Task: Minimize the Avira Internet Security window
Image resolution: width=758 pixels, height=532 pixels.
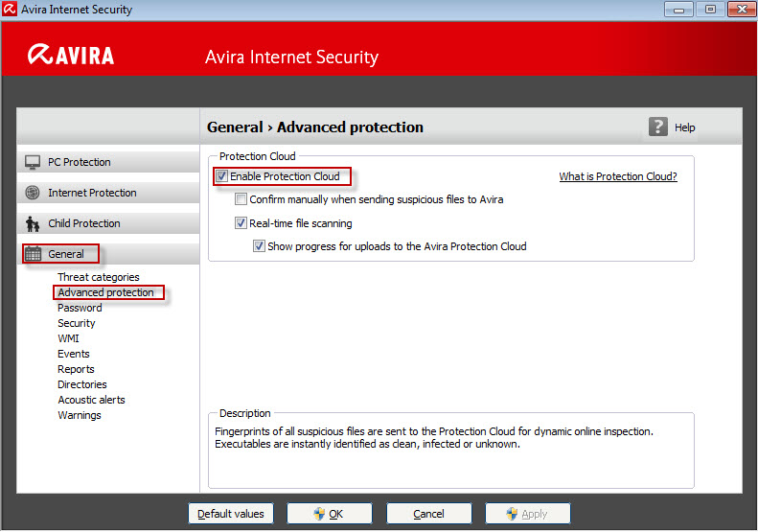Action: point(678,10)
